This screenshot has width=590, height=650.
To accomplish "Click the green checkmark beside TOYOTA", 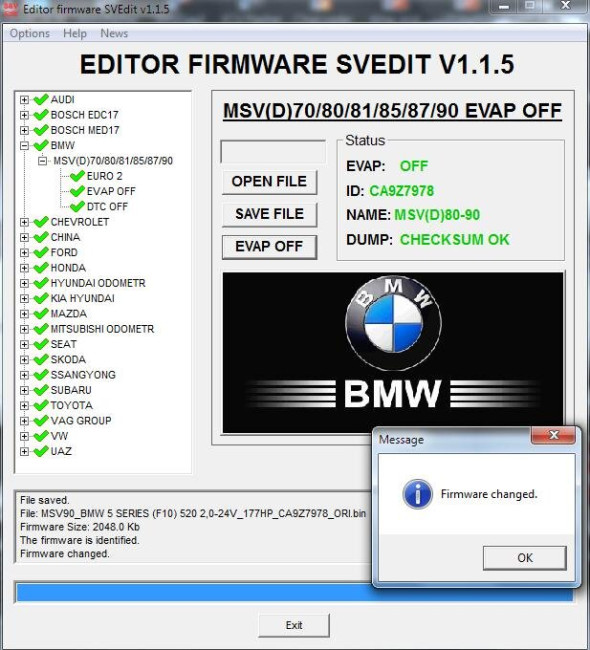I will tap(41, 405).
